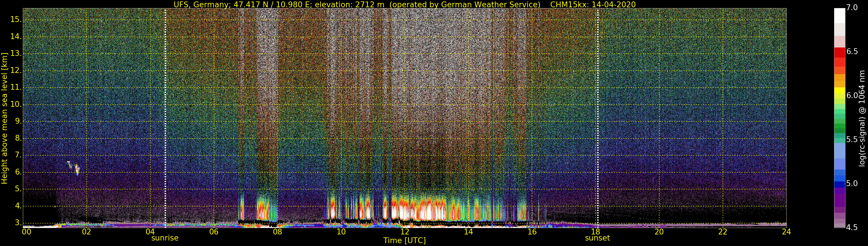This screenshot has width=868, height=246.
Task: Click the dark blue colorbar segment beside 5.0
Action: pos(839,184)
